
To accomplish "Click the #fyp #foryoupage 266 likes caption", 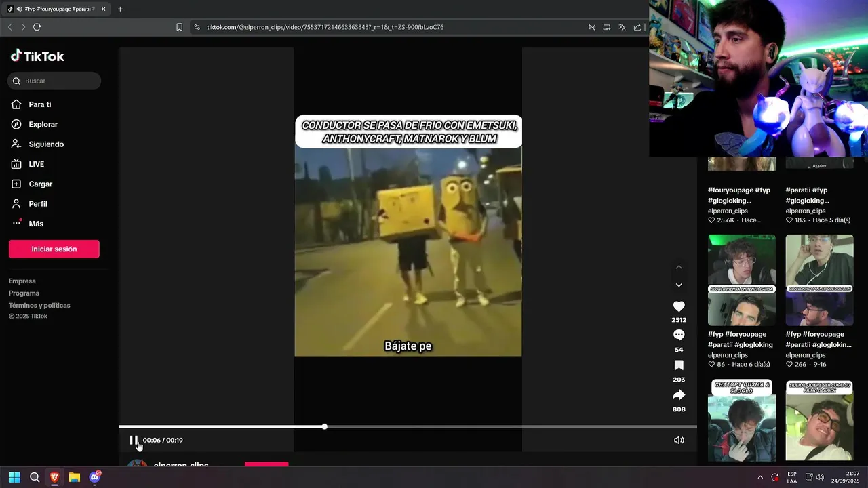I will 818,340.
